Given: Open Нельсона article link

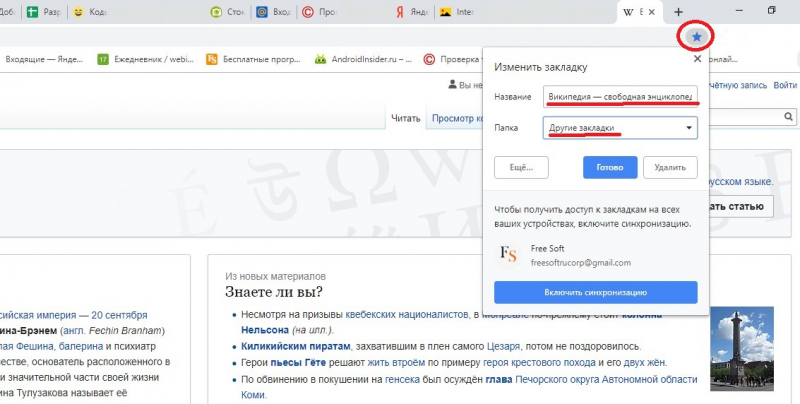Looking at the screenshot, I should pyautogui.click(x=265, y=330).
